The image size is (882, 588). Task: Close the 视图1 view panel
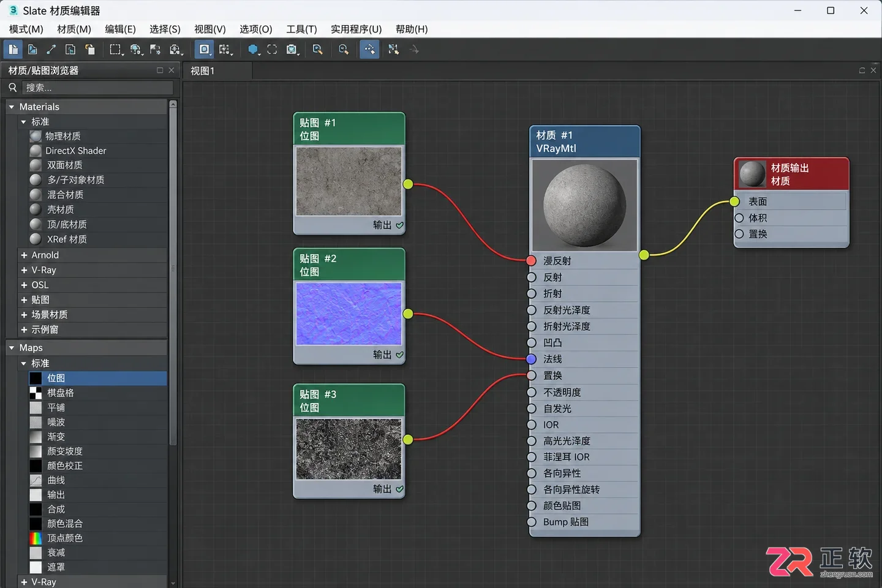pos(873,70)
